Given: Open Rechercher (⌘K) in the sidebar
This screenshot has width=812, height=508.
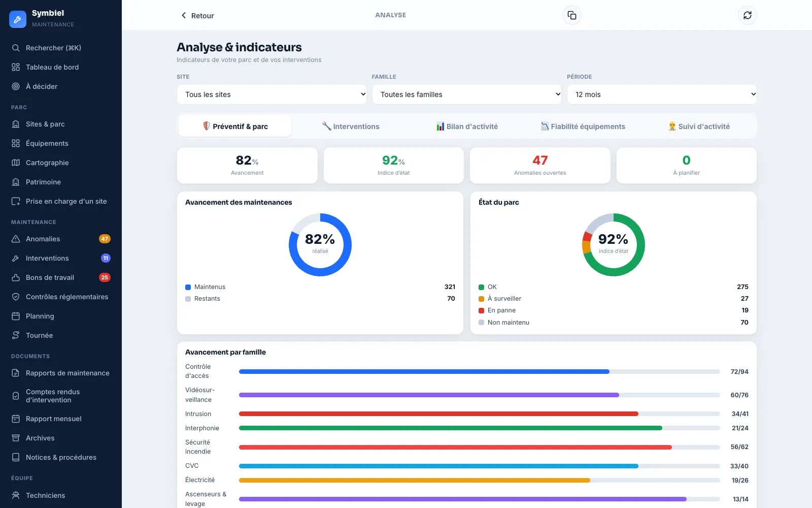Looking at the screenshot, I should [61, 48].
